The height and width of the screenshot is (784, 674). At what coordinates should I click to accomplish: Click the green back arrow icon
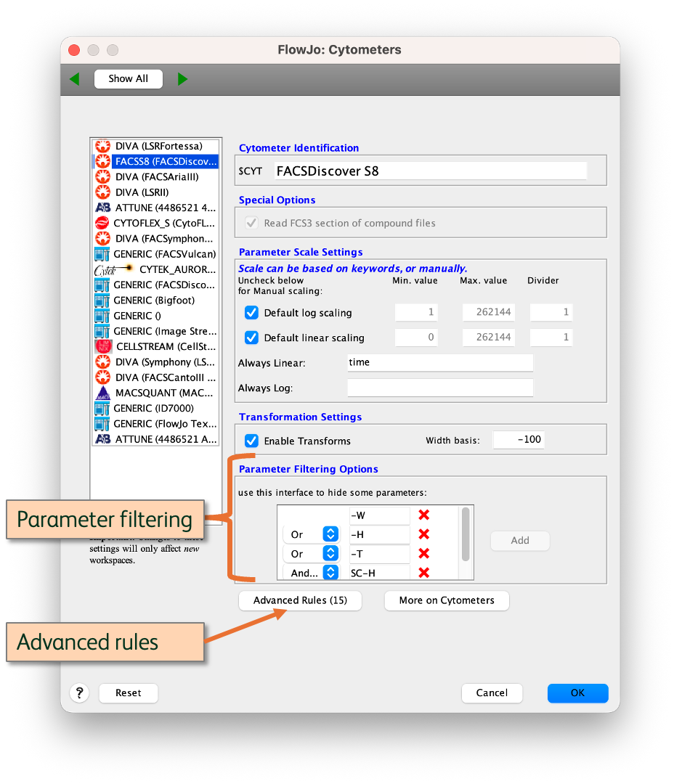click(x=75, y=79)
